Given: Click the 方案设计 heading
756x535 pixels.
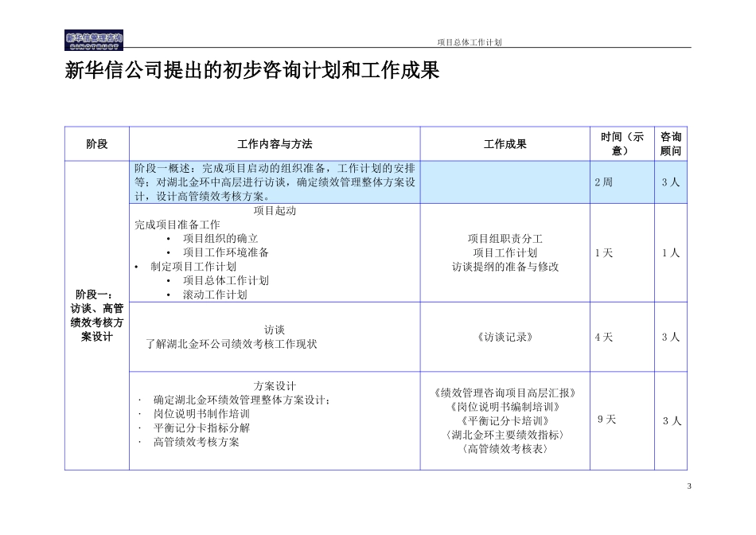Looking at the screenshot, I should [275, 386].
